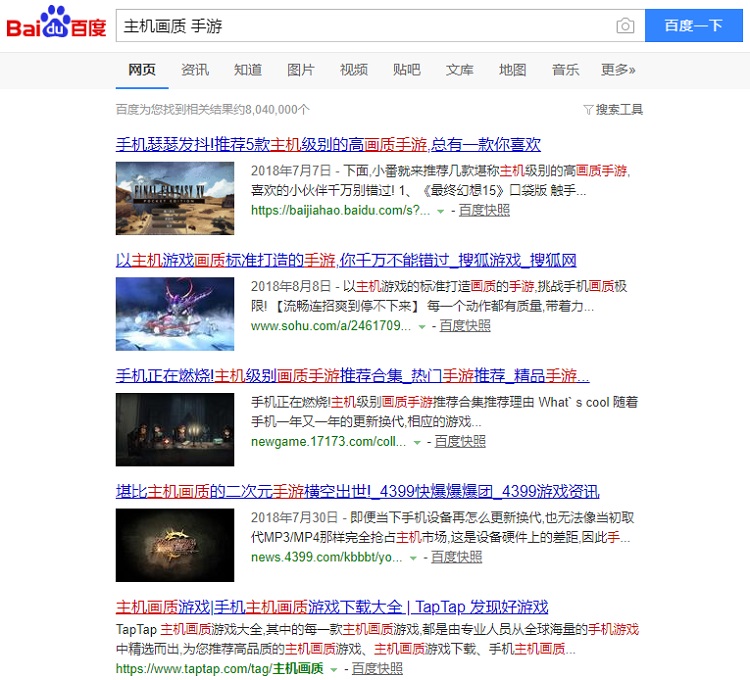This screenshot has height=680, width=750.
Task: Open the 视频 tab
Action: coord(354,70)
